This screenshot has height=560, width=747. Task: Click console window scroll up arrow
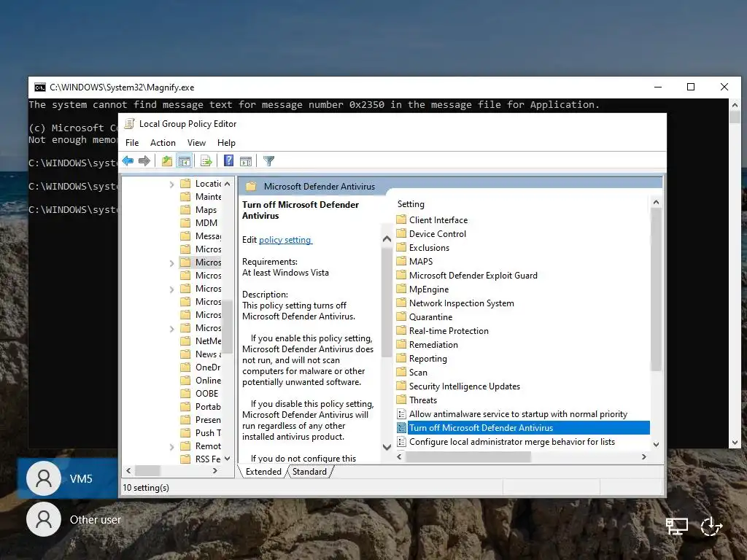(735, 105)
